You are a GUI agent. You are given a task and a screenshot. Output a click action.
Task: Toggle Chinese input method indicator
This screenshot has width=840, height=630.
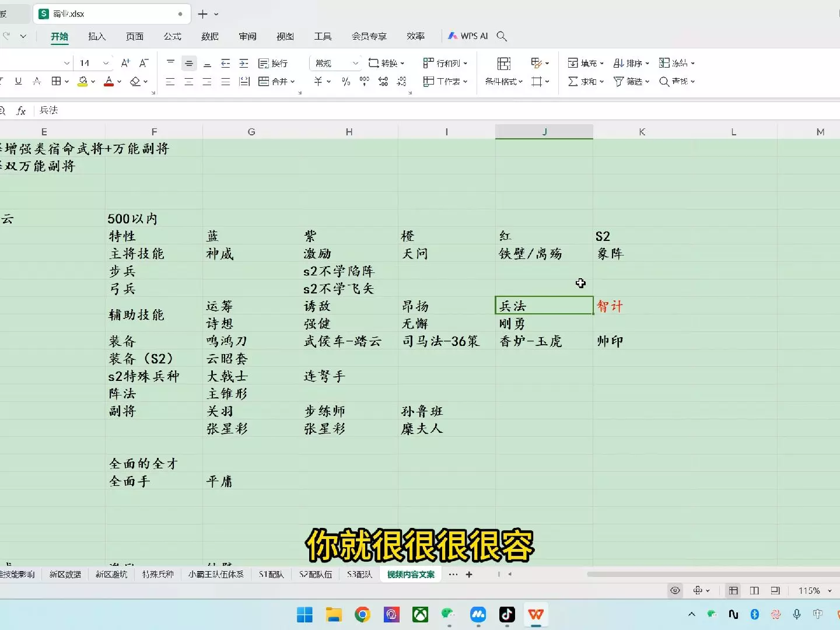(818, 614)
